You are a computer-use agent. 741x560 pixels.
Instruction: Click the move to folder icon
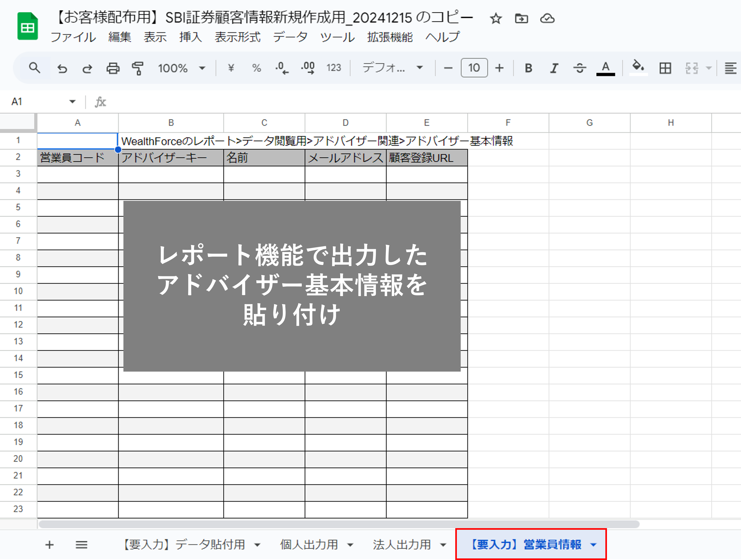[x=521, y=18]
